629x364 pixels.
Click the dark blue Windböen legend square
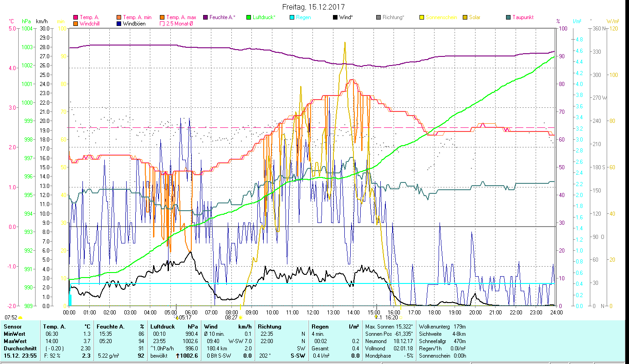click(119, 24)
